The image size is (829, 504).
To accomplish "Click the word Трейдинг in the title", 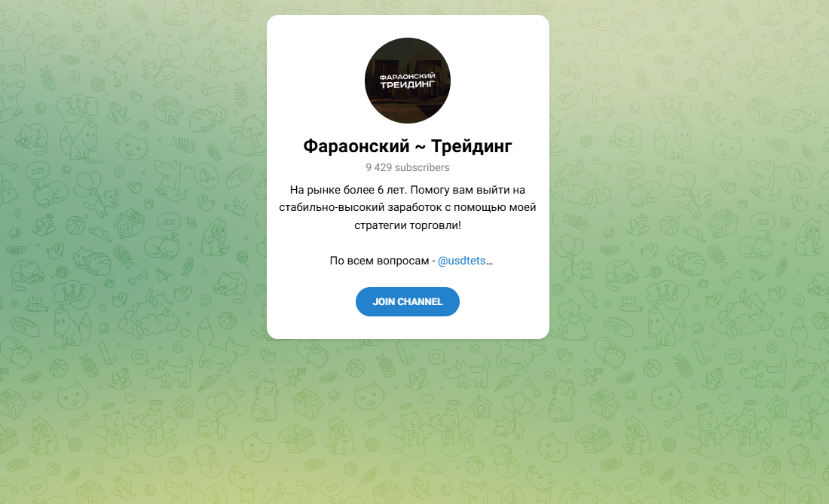I will pyautogui.click(x=471, y=146).
